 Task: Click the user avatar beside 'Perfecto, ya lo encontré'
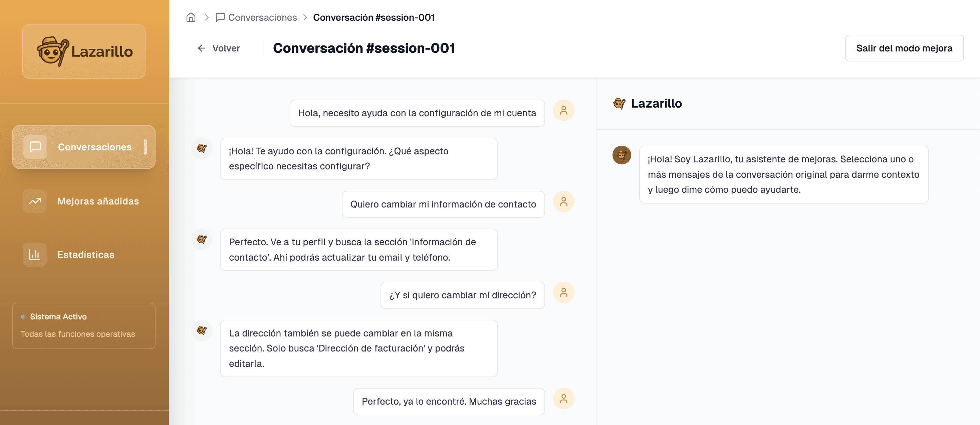[x=563, y=399]
